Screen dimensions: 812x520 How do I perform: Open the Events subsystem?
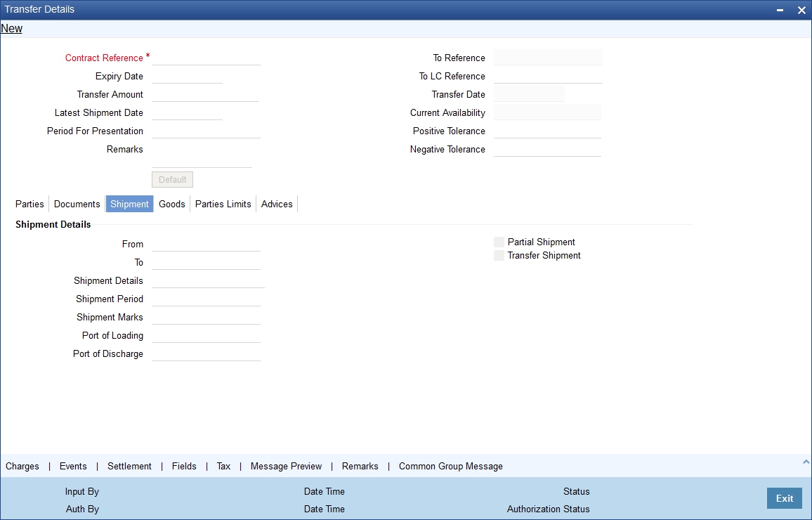(x=73, y=466)
